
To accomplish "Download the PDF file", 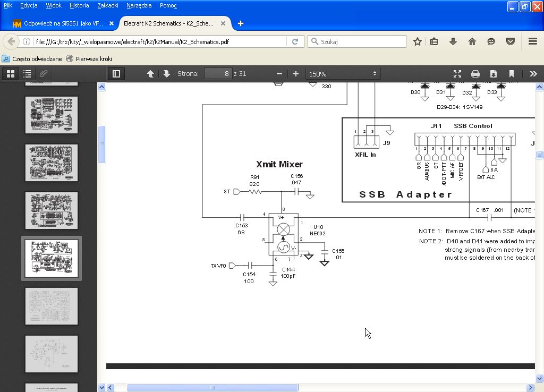I will [494, 74].
